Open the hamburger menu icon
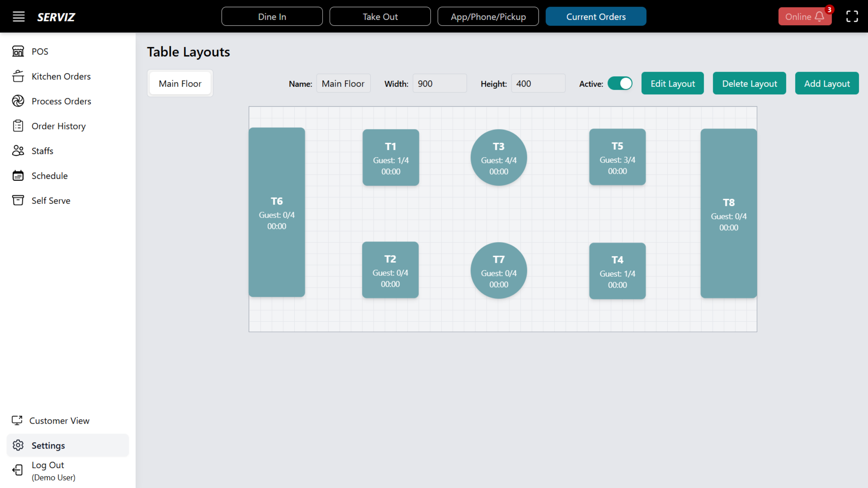Image resolution: width=868 pixels, height=488 pixels. [19, 17]
